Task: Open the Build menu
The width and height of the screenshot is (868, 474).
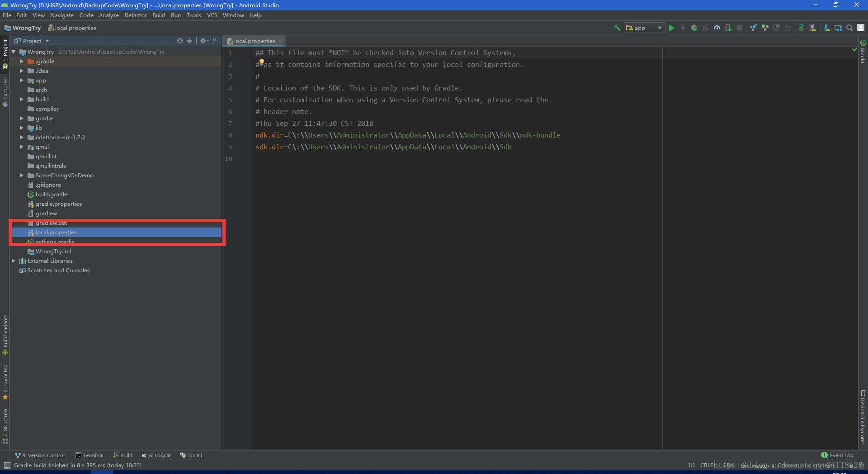Action: 159,15
